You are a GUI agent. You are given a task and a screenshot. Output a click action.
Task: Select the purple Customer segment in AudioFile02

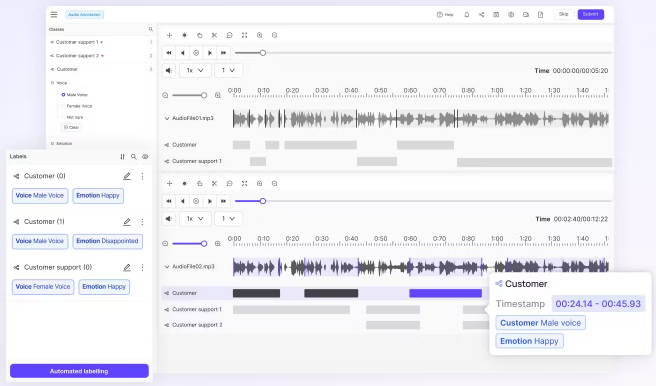446,294
